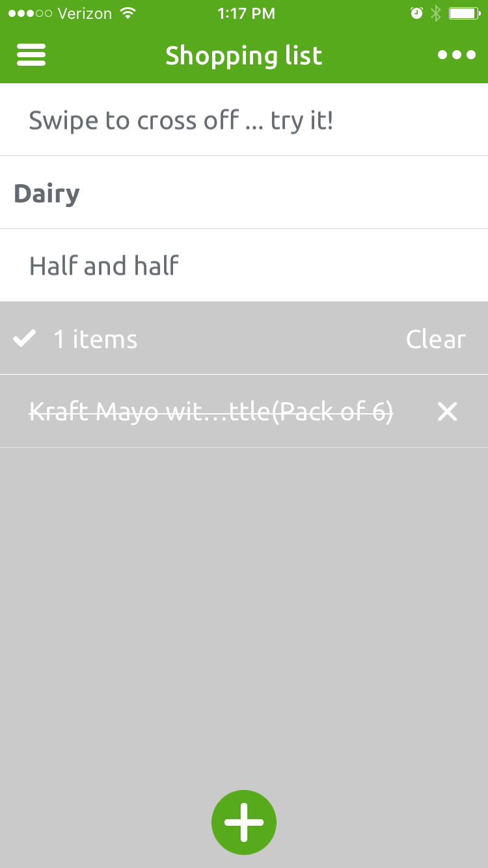
Task: Select the Half and half list item
Action: [244, 265]
